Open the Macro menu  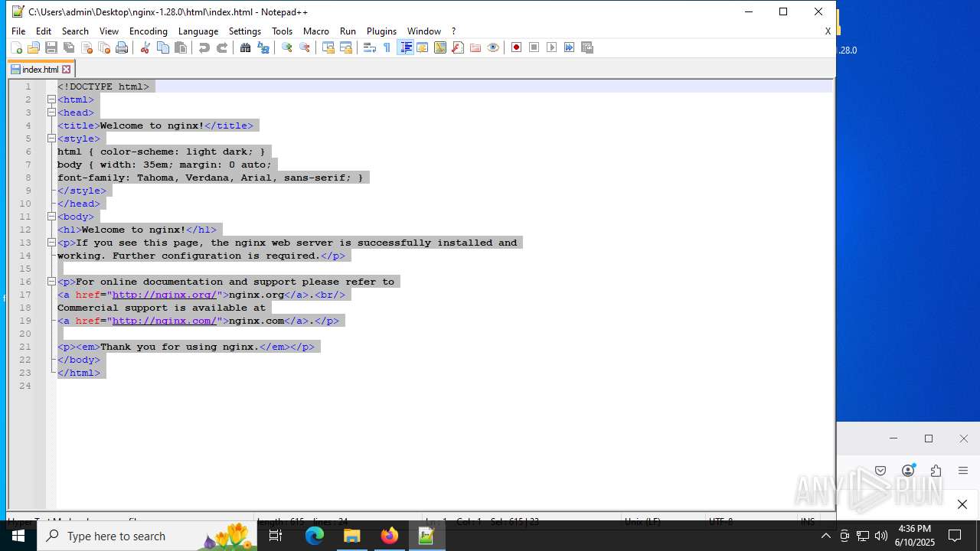click(x=315, y=31)
